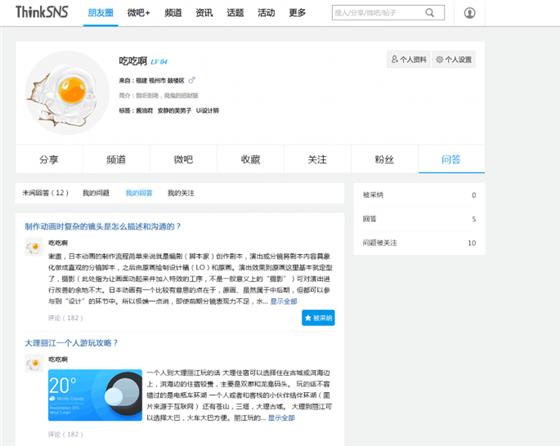The width and height of the screenshot is (560, 446).
Task: Click the ThinkSNS logo
Action: (x=42, y=12)
